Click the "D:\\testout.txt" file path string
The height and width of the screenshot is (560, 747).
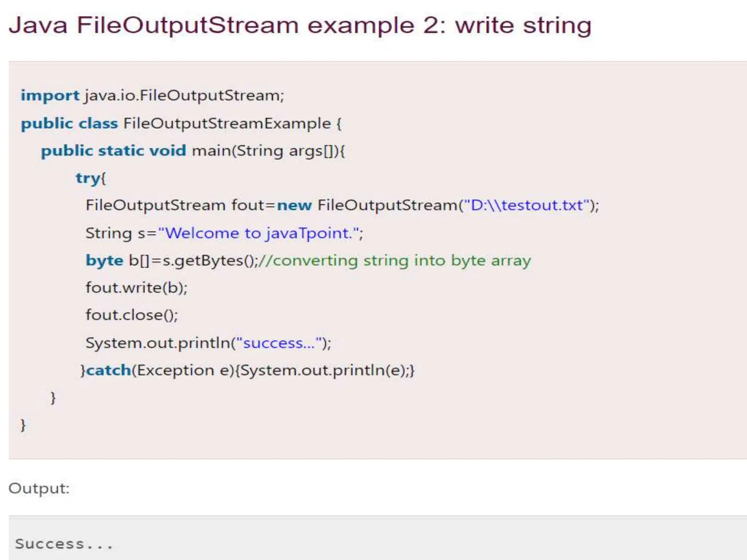click(x=526, y=205)
